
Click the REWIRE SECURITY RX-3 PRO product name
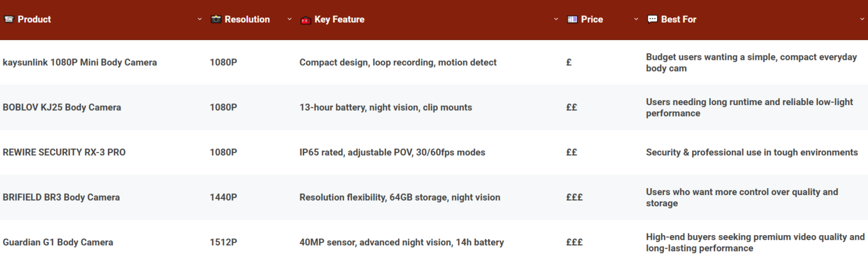(64, 152)
